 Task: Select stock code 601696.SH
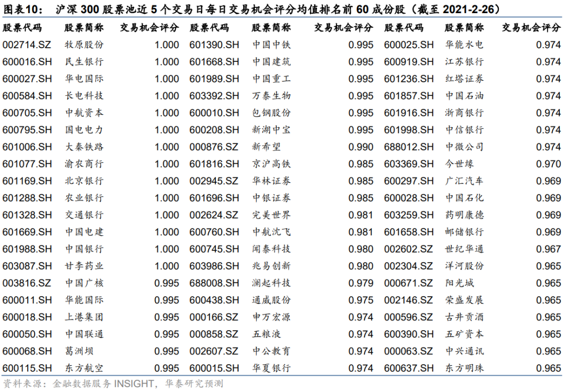pyautogui.click(x=214, y=198)
